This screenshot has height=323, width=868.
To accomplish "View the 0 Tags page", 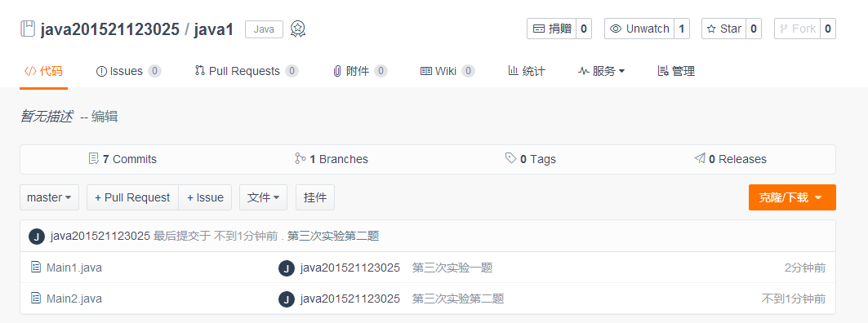I will 531,159.
